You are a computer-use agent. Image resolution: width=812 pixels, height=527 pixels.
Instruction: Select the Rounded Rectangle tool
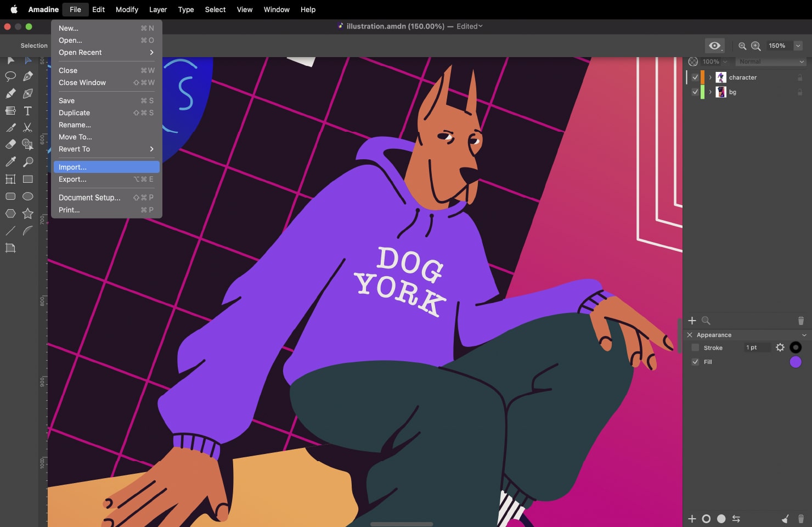(x=10, y=196)
